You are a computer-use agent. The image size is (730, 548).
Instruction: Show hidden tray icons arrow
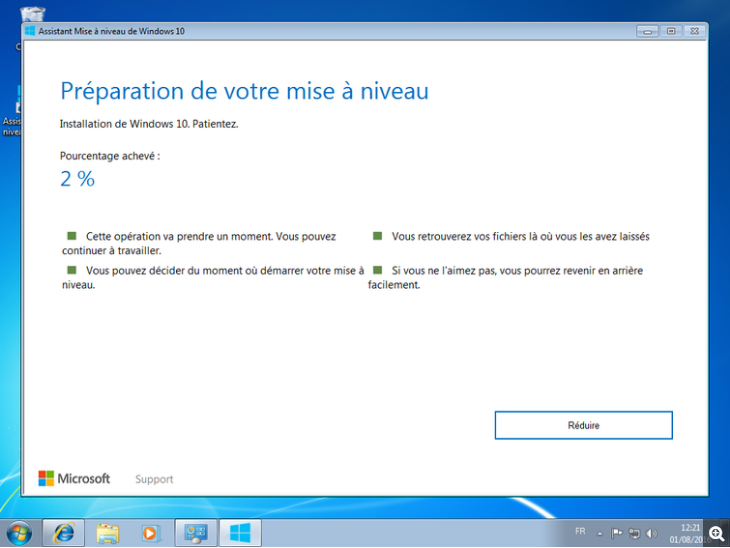click(600, 534)
